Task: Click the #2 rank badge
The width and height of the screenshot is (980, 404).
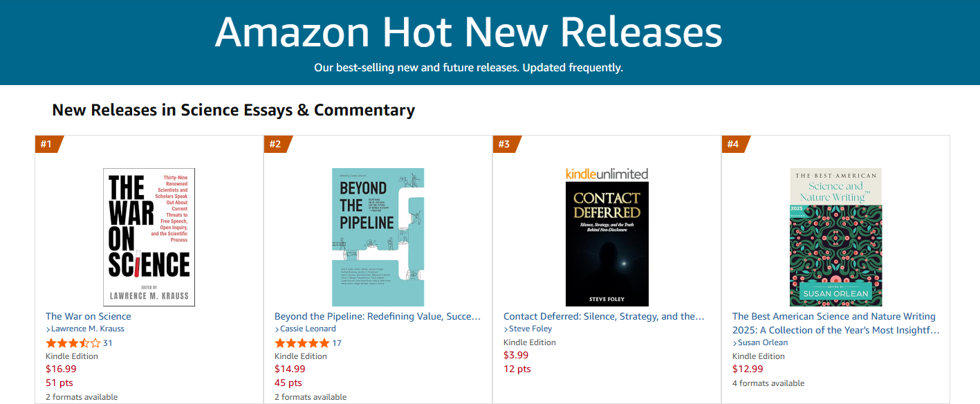Action: (x=276, y=144)
